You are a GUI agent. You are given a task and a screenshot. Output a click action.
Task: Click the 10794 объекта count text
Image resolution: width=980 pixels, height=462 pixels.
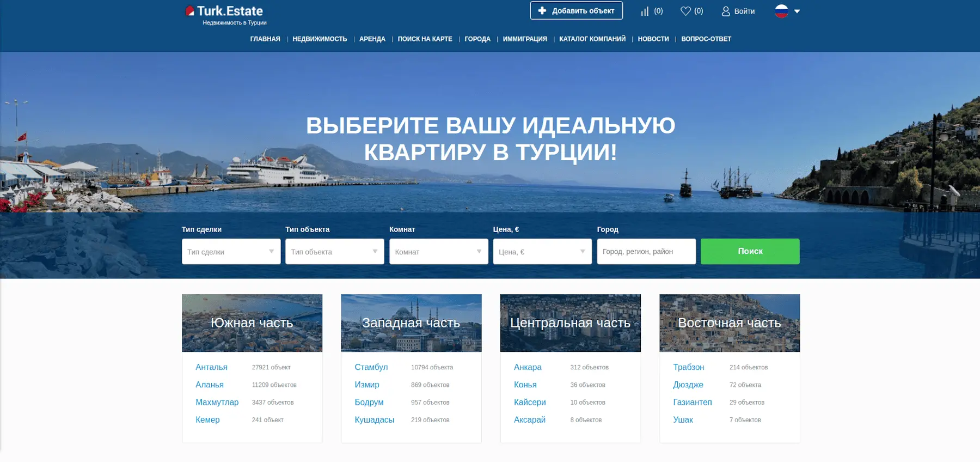click(432, 367)
